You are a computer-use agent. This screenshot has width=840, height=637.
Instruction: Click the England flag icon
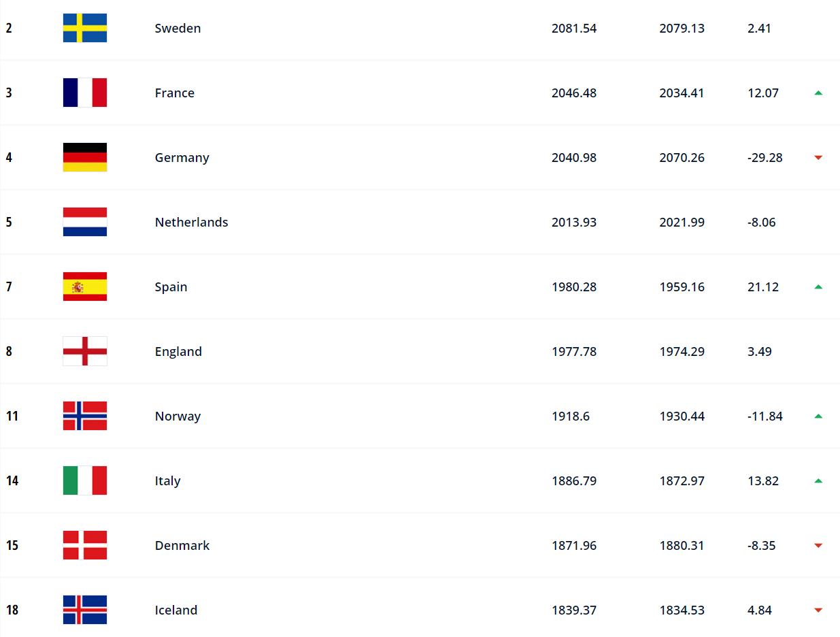tap(85, 351)
